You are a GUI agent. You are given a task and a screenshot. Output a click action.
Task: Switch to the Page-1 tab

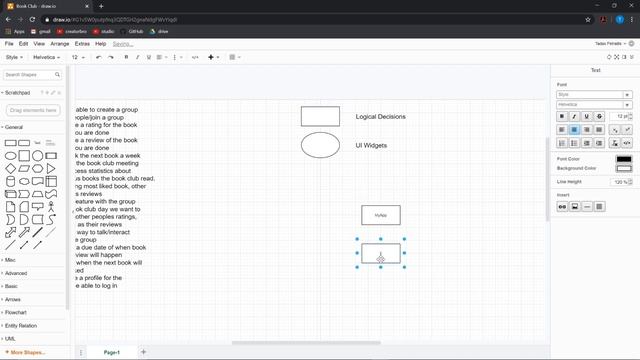[x=111, y=352]
